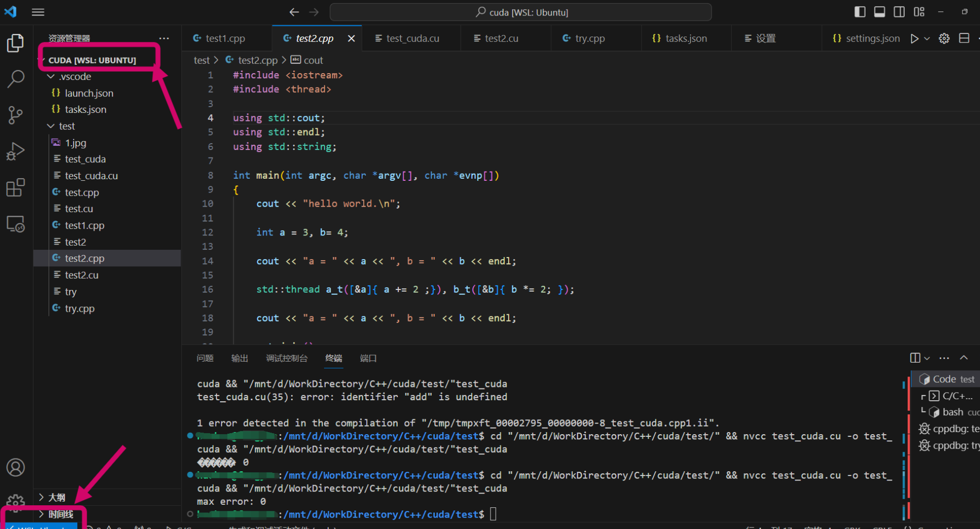
Task: Open the Customize Layout control in the title bar
Action: (x=919, y=11)
